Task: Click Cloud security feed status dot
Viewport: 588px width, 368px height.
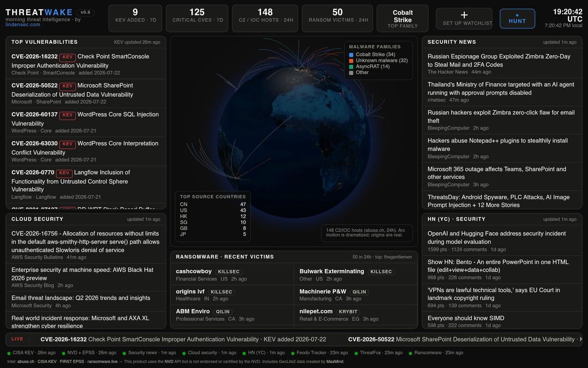Action: click(184, 353)
